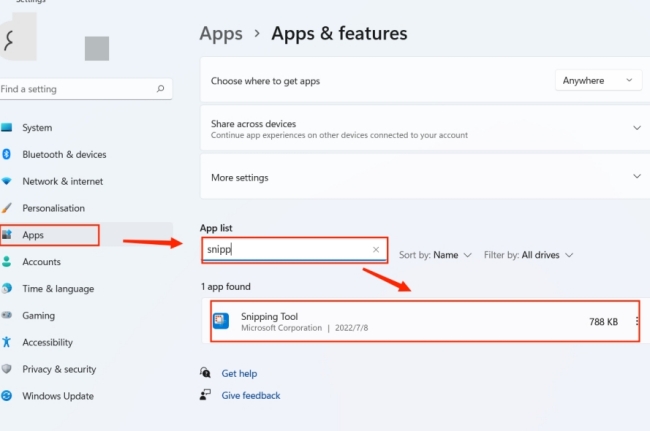Open Windows Update settings
The image size is (650, 431).
(58, 396)
